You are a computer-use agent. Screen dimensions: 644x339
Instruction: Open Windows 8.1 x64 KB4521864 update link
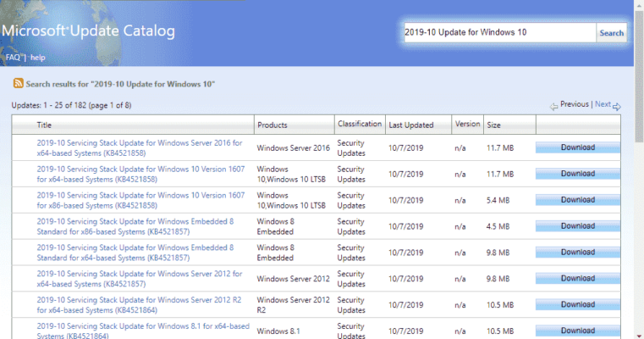[143, 331]
